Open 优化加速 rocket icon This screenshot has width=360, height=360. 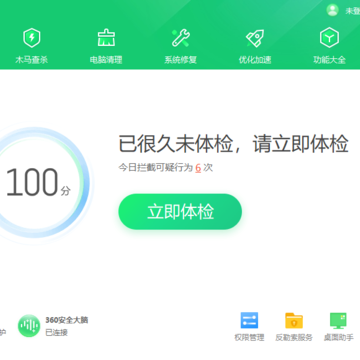point(255,38)
